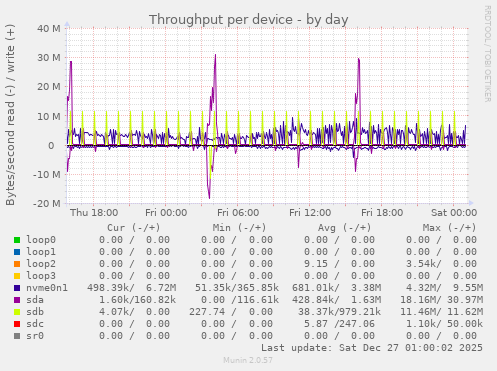Click the orange loop2 legend swatch
Viewport: 497px width, 371px height.
tap(17, 264)
